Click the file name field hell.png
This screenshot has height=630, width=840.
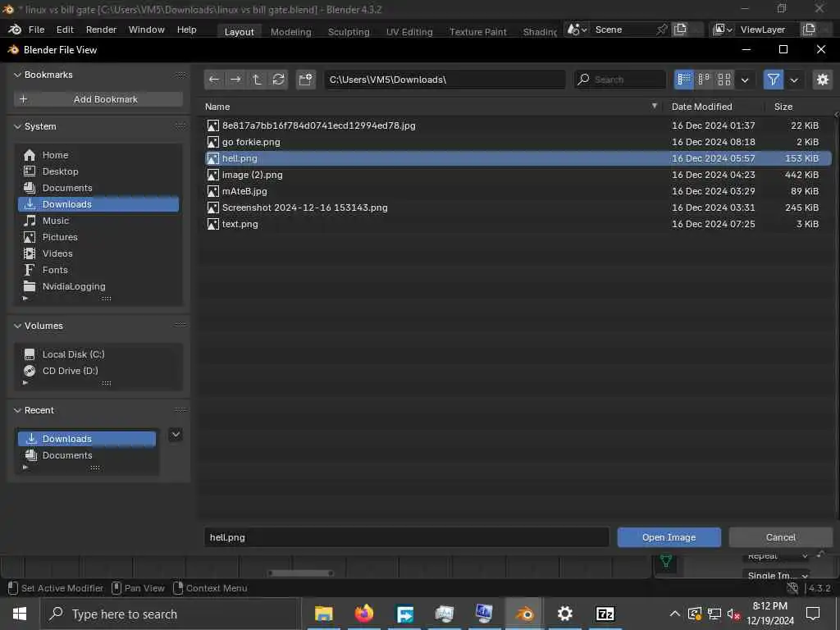coord(407,537)
